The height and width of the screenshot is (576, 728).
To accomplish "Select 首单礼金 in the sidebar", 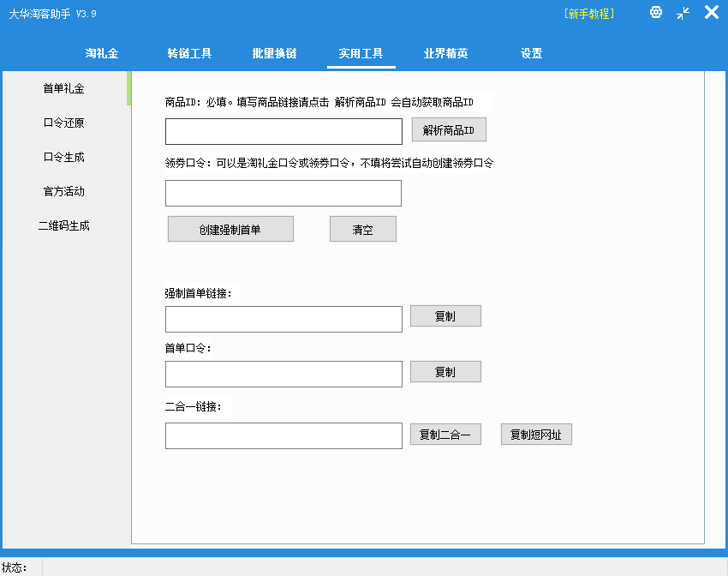I will coord(64,88).
